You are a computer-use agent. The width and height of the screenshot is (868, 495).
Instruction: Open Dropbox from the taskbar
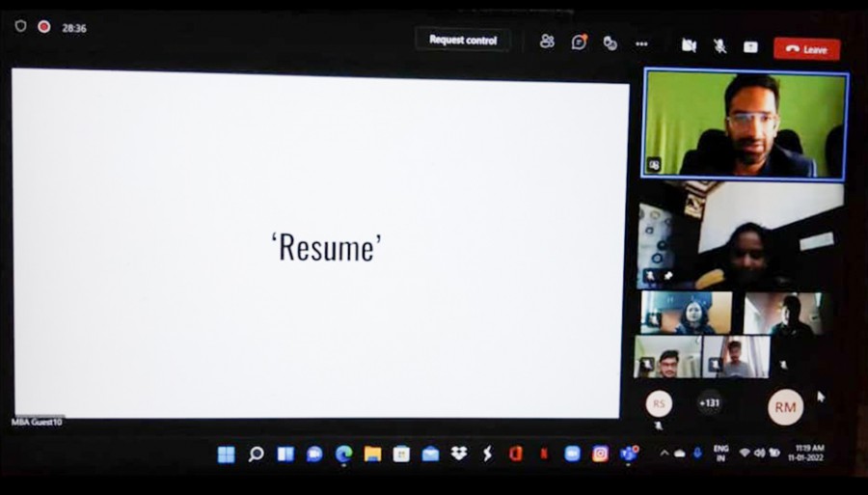(x=459, y=454)
